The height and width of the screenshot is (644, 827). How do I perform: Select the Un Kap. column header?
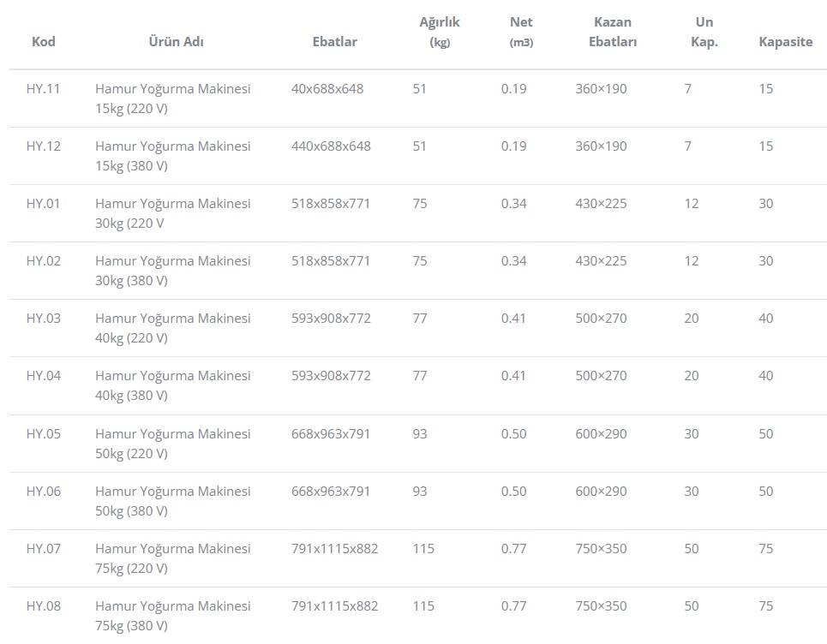coord(704,32)
